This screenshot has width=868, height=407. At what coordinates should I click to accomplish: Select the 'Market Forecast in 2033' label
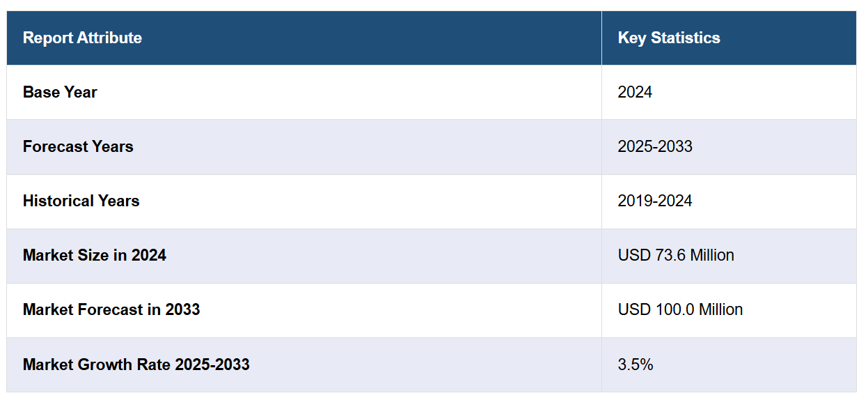coord(111,309)
